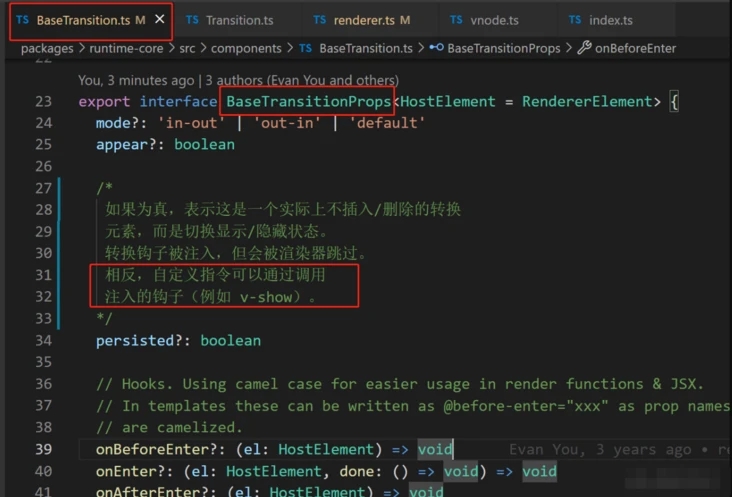Click the 'in-out' string literal

pos(191,123)
